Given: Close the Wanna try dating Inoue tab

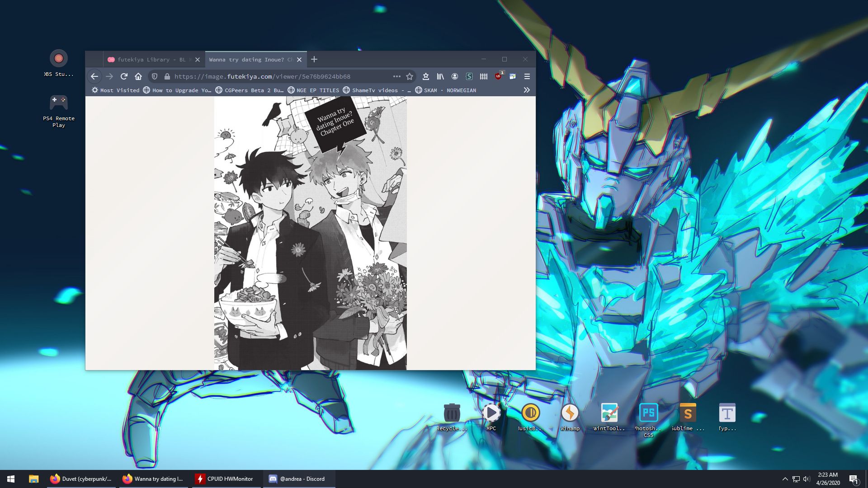Looking at the screenshot, I should pos(299,60).
